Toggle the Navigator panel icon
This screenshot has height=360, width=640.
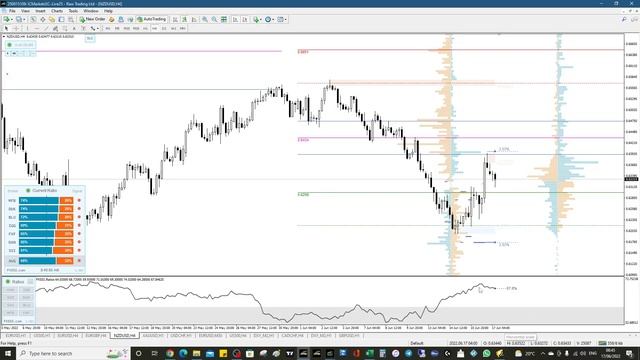[52, 19]
